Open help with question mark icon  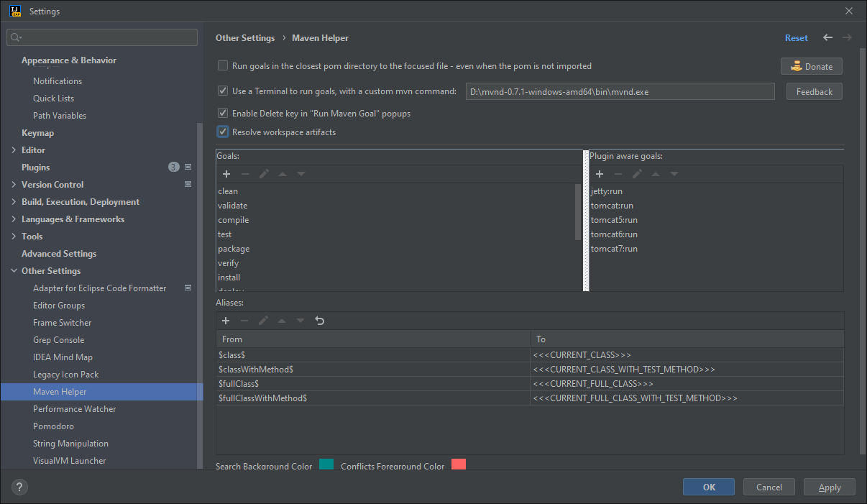pos(18,487)
